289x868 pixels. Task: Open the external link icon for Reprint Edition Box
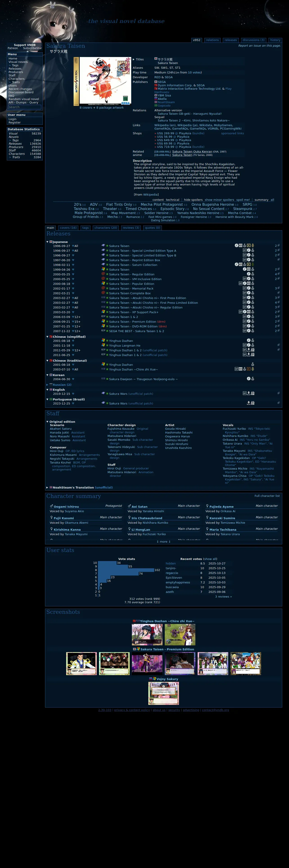[x=278, y=260]
